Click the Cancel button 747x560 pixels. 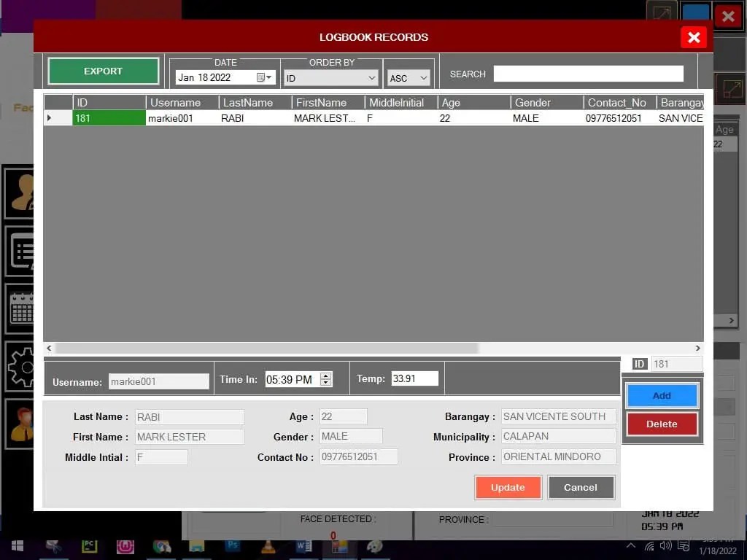pos(581,487)
